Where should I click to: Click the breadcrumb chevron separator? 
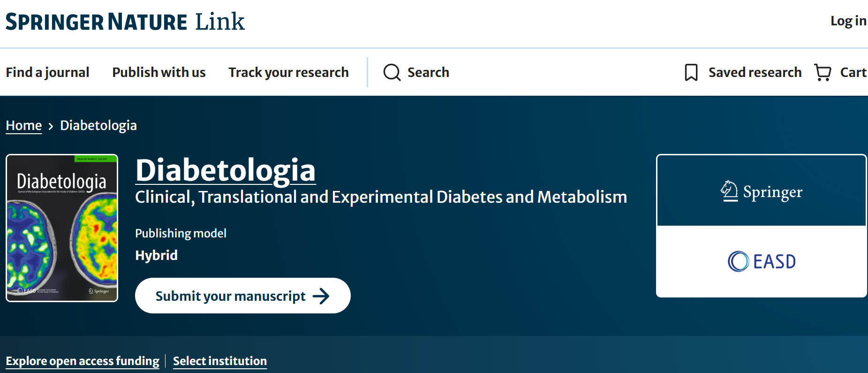point(51,126)
